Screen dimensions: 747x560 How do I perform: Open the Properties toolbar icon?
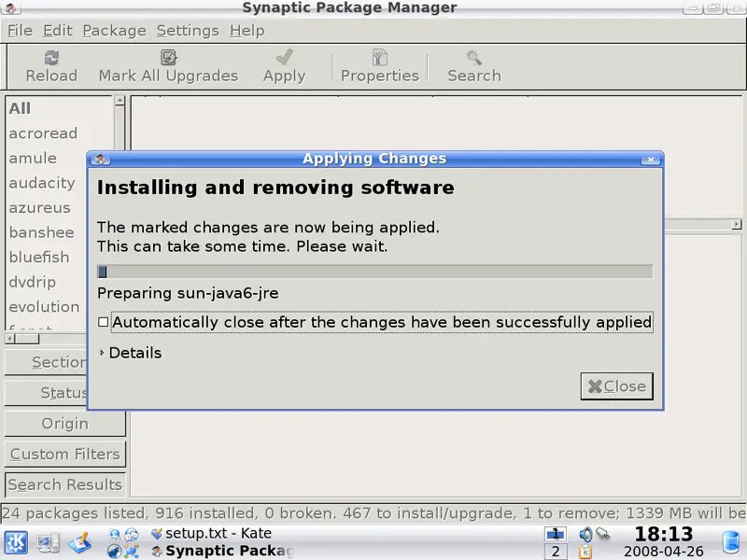[x=380, y=58]
